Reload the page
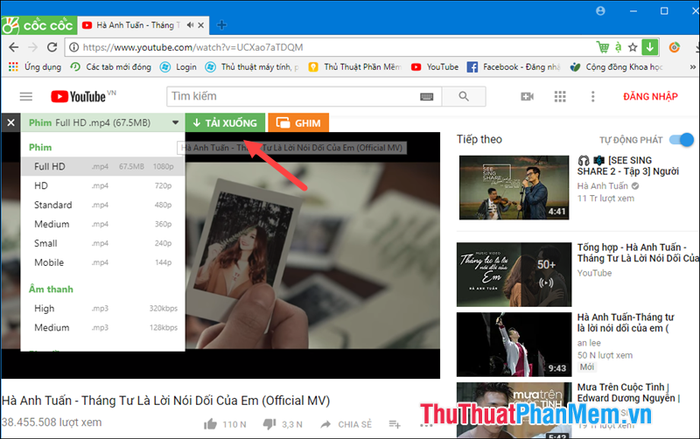 tap(52, 47)
